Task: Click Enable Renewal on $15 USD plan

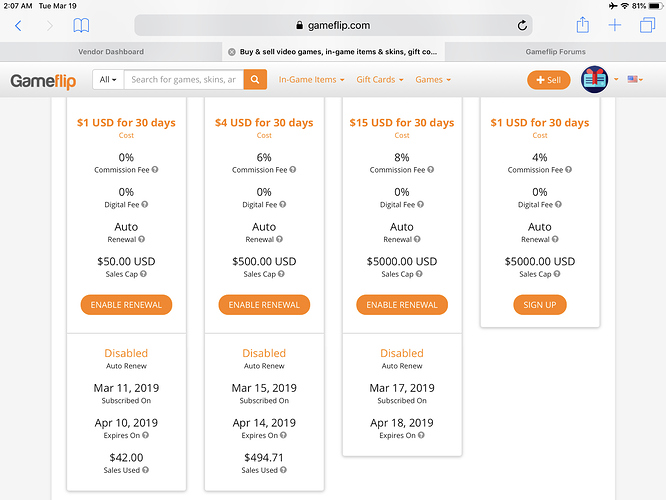Action: click(402, 305)
